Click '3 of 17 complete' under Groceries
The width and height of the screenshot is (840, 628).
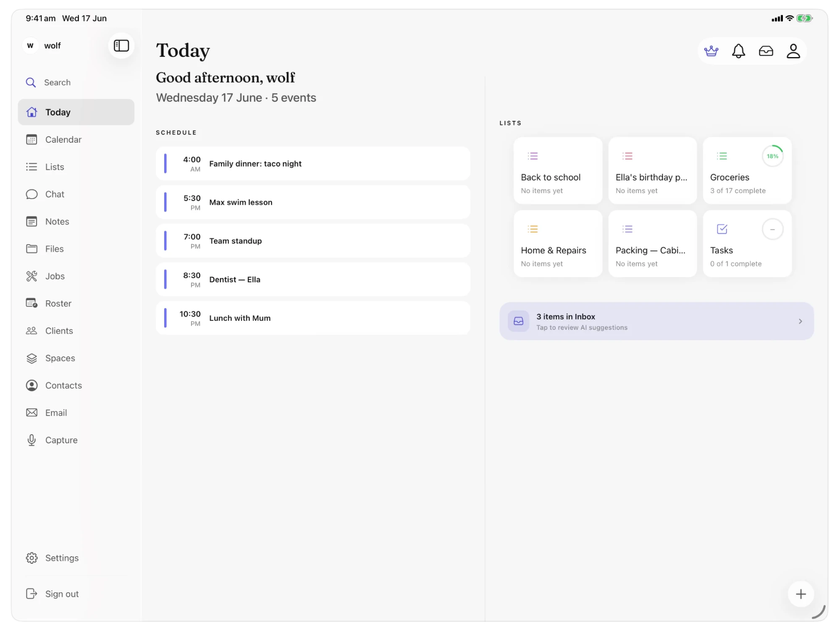point(738,191)
